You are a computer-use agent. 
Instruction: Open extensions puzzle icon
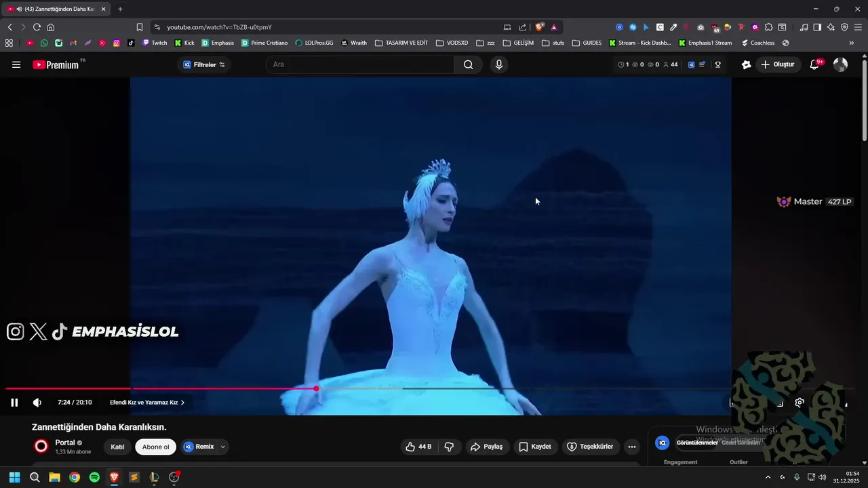point(768,27)
